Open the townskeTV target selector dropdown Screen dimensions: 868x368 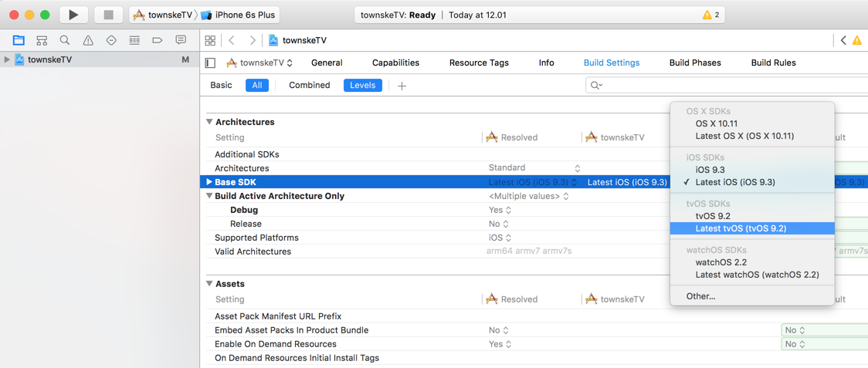click(x=259, y=62)
